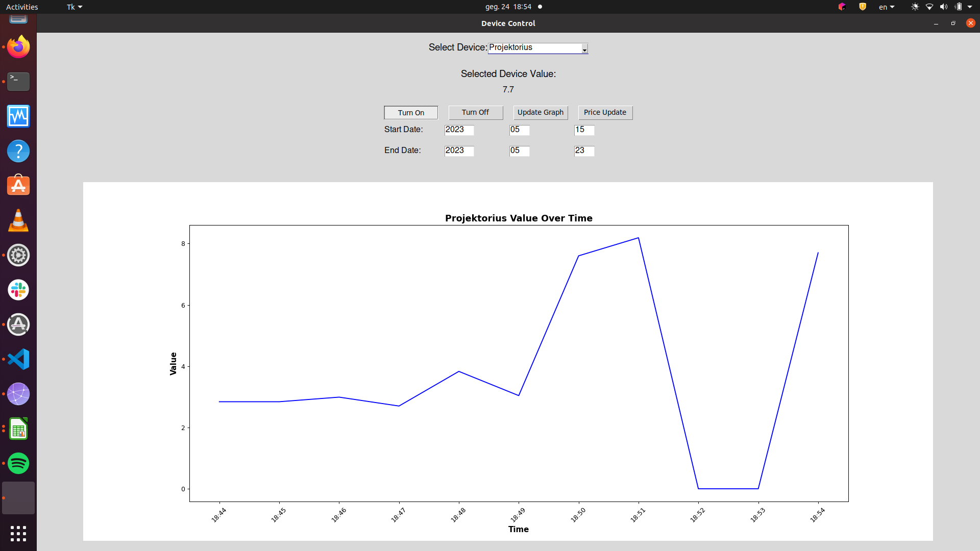This screenshot has height=551, width=980.
Task: Open the Activities overview
Action: tap(22, 7)
